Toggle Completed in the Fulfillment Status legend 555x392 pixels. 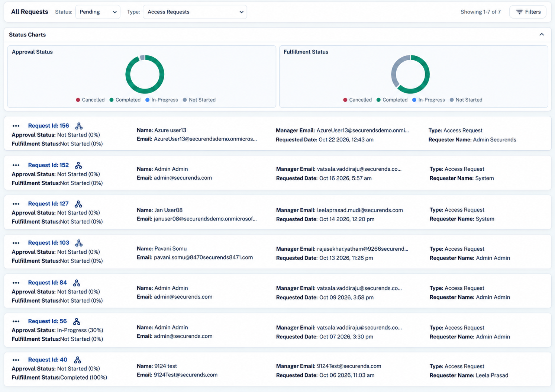tap(392, 100)
